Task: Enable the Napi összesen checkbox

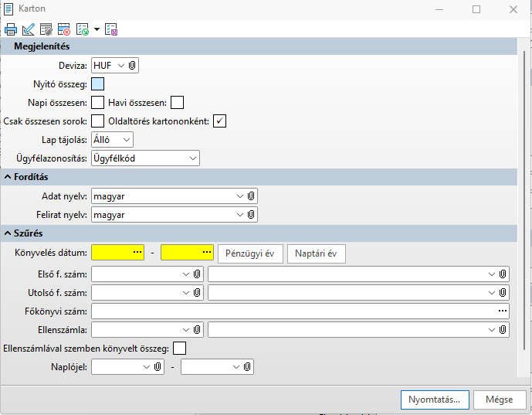Action: [98, 102]
